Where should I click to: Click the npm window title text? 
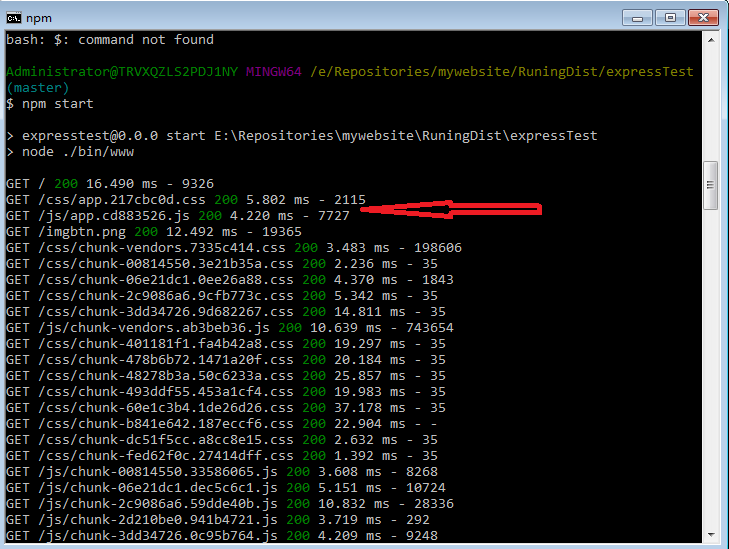tap(39, 18)
